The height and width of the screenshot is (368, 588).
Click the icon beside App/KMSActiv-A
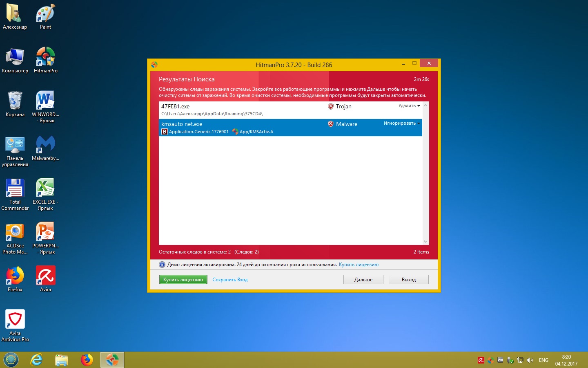[x=235, y=132]
